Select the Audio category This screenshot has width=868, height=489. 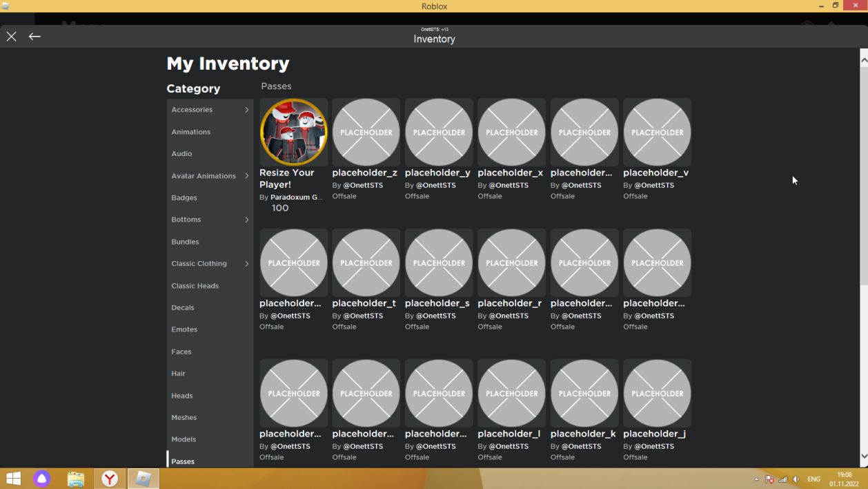pos(210,154)
